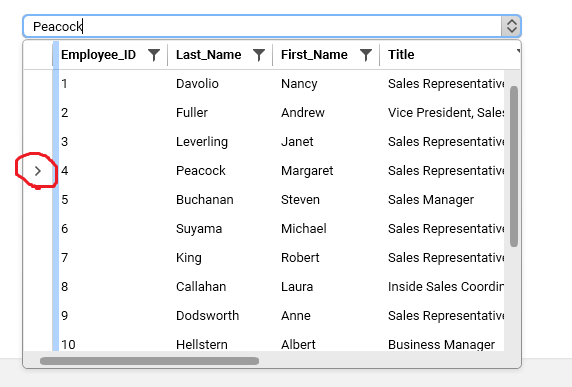Viewport: 572px width, 387px height.
Task: Select the Hellstern last name cell
Action: (202, 344)
